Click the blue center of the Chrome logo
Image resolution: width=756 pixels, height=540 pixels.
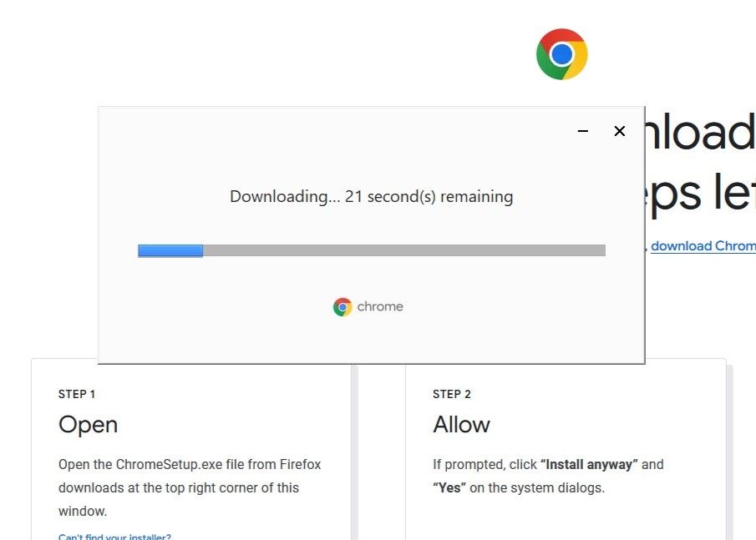[x=562, y=53]
